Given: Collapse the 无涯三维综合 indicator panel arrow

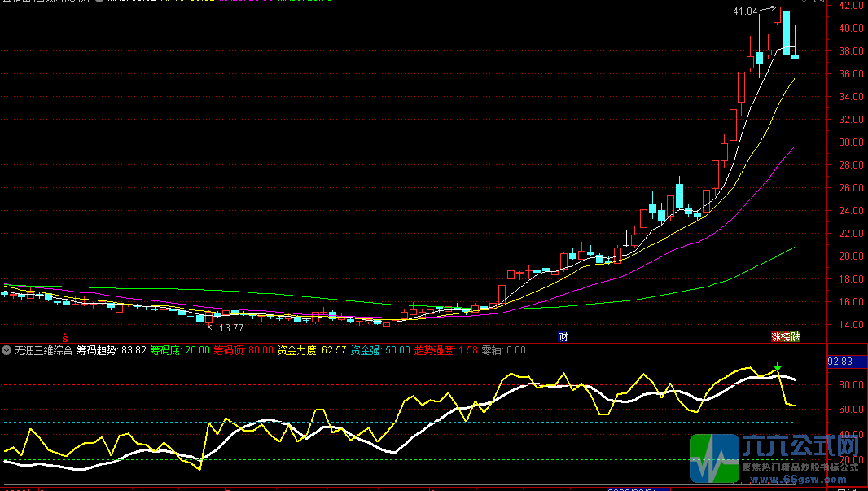Looking at the screenshot, I should [x=7, y=350].
